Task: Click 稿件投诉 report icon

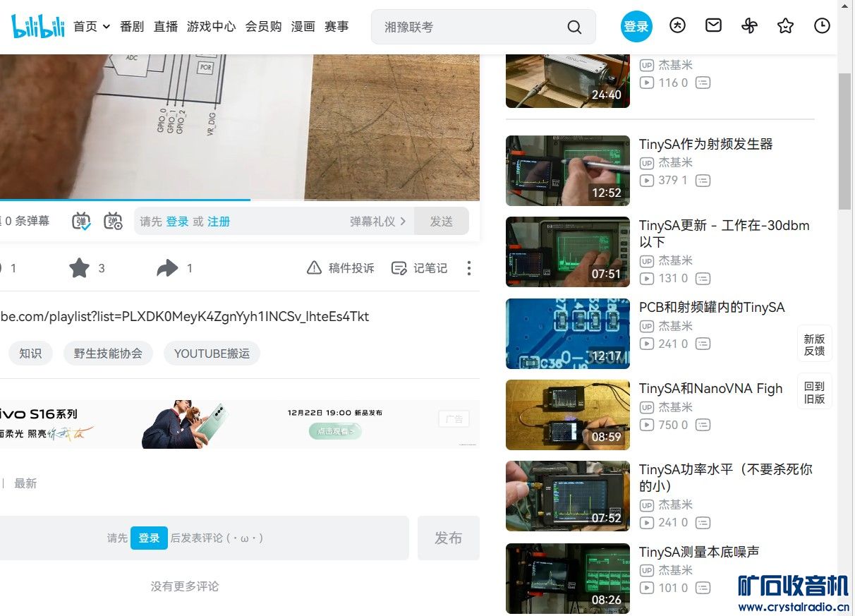Action: click(340, 268)
